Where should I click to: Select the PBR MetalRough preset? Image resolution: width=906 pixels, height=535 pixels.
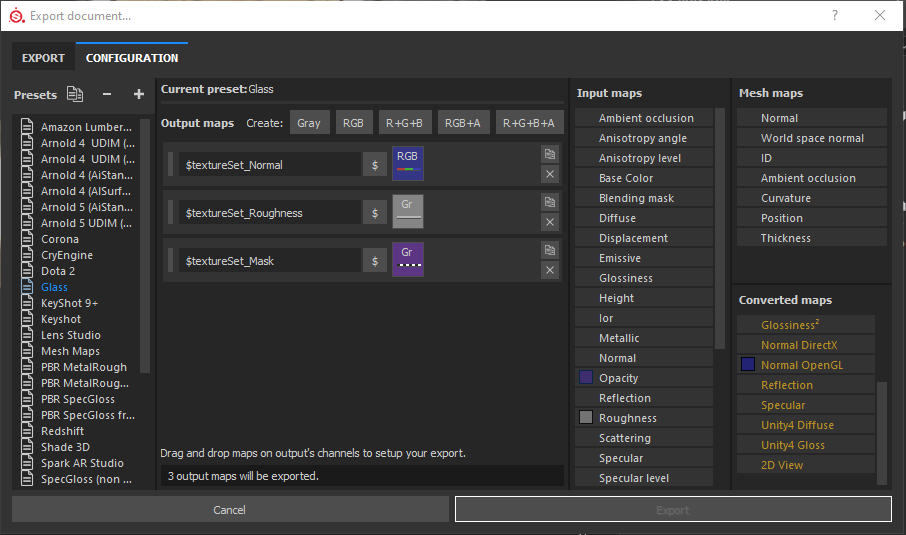84,367
